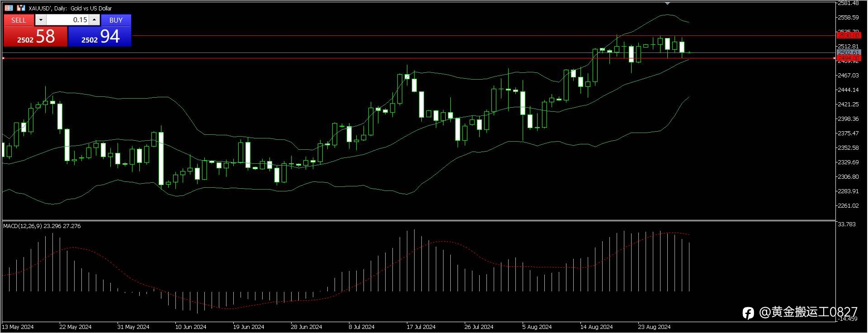Click the 2502.94 buy price panel

100,36
